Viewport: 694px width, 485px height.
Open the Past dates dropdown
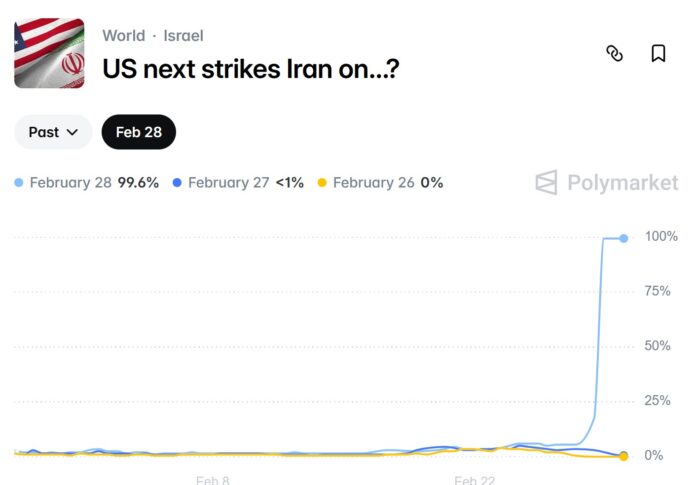pos(53,132)
